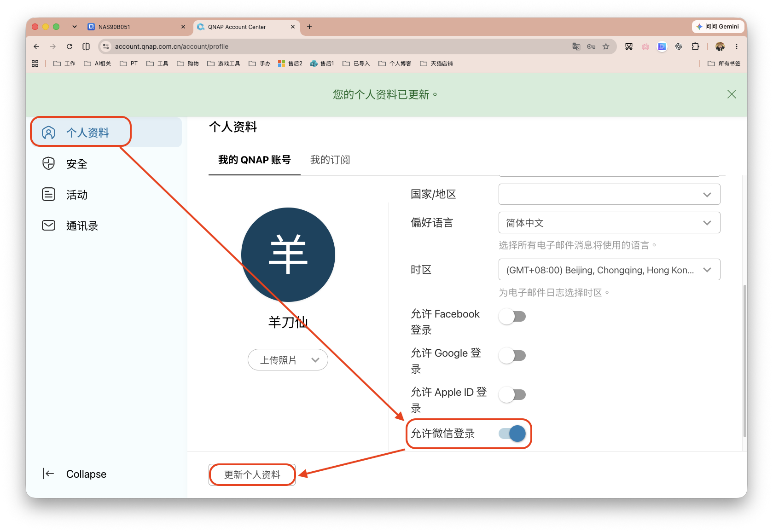The image size is (773, 532).
Task: Toggle the 允许 Google 登录 switch
Action: coord(512,355)
